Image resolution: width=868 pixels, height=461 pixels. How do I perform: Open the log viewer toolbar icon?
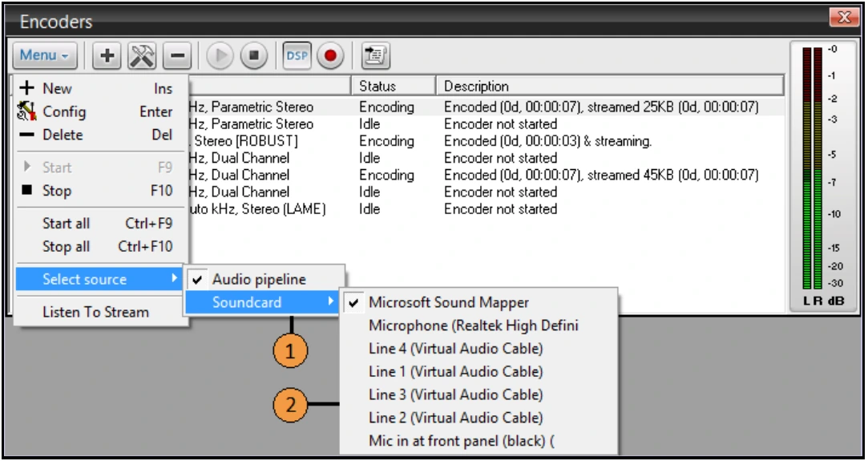click(x=376, y=56)
